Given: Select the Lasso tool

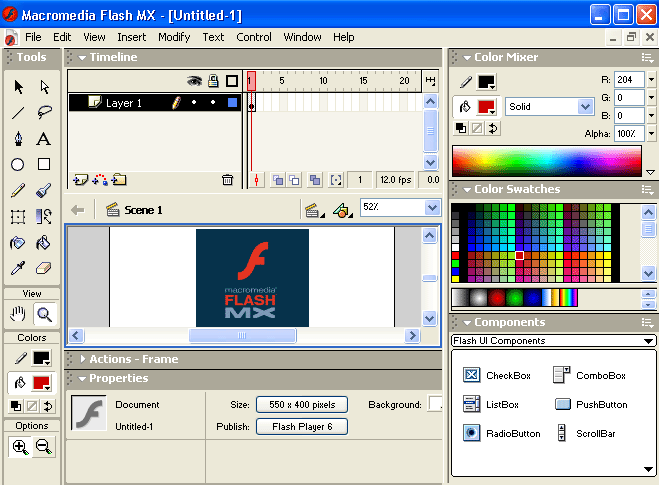Looking at the screenshot, I should point(44,113).
